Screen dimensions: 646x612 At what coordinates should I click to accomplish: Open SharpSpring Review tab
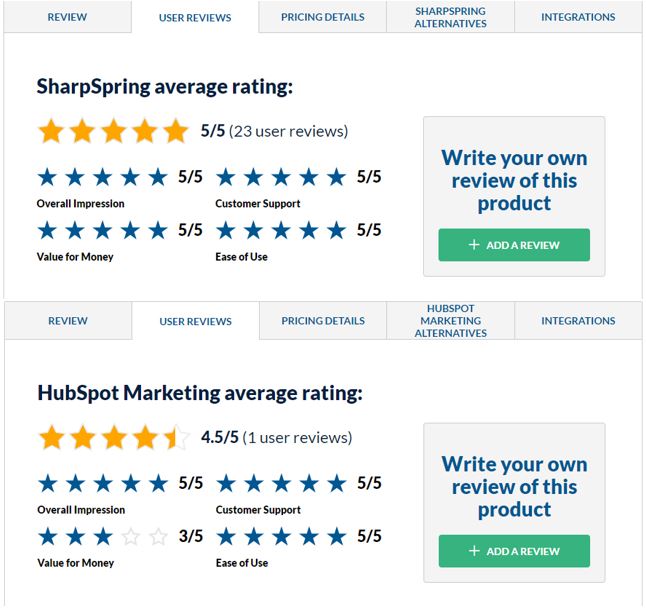67,17
